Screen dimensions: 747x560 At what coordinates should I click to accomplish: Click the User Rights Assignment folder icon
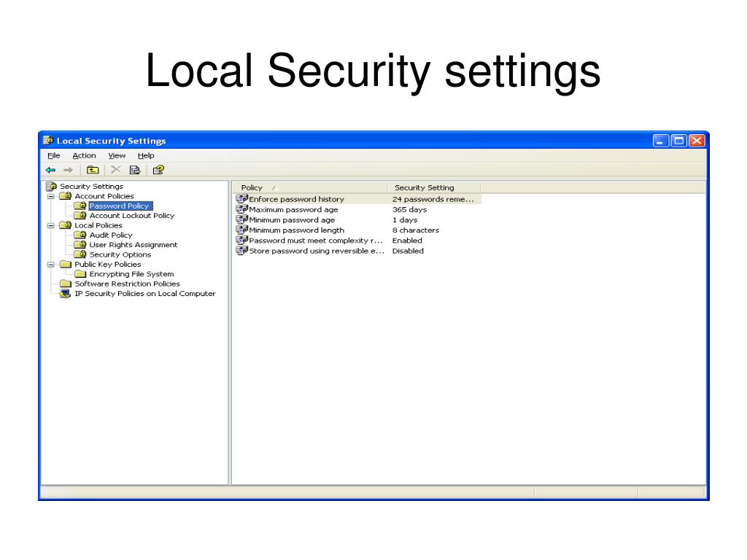pos(80,245)
